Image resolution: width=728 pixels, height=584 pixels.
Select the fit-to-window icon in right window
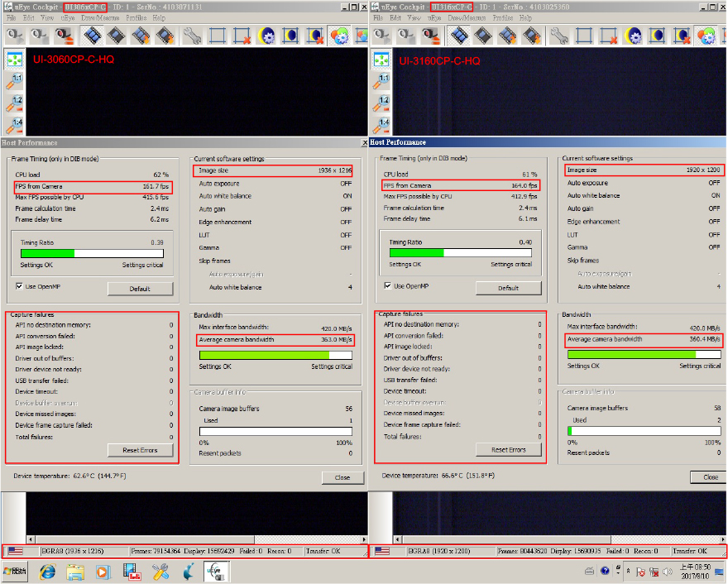(x=382, y=60)
